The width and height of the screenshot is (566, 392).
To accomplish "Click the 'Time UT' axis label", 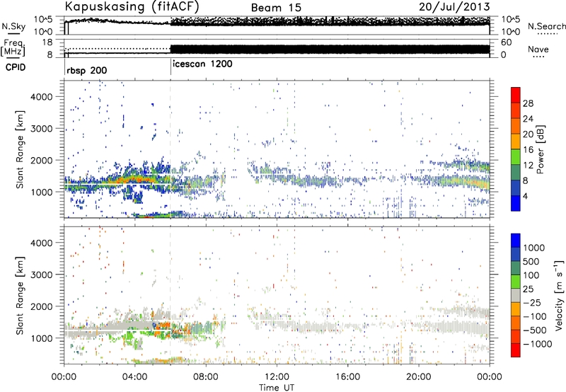I will click(x=277, y=388).
